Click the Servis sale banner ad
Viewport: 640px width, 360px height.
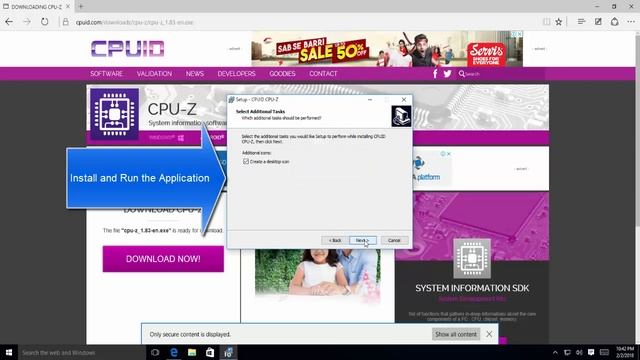[387, 49]
